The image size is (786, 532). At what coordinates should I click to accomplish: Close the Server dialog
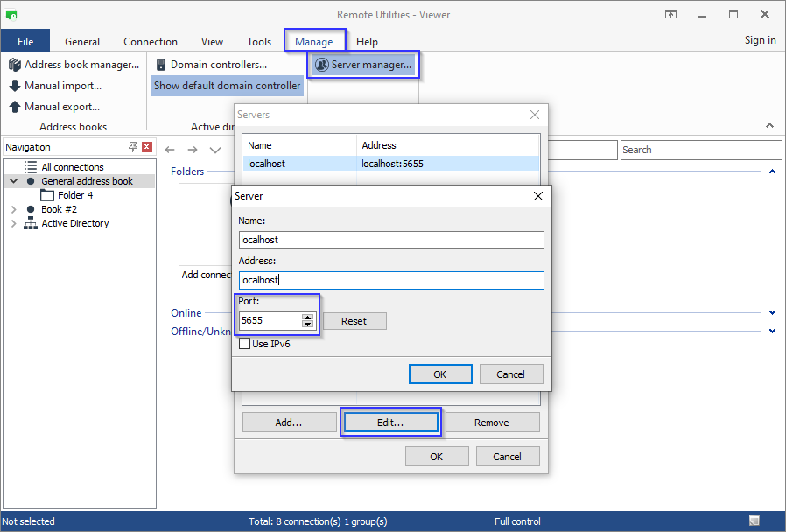[x=538, y=196]
